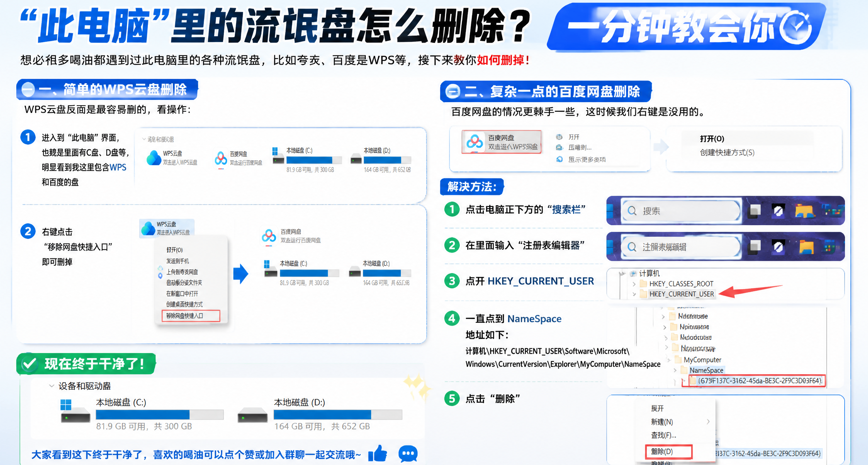Select the HKEY_CURRENT_USER tree item
This screenshot has width=868, height=465.
682,294
